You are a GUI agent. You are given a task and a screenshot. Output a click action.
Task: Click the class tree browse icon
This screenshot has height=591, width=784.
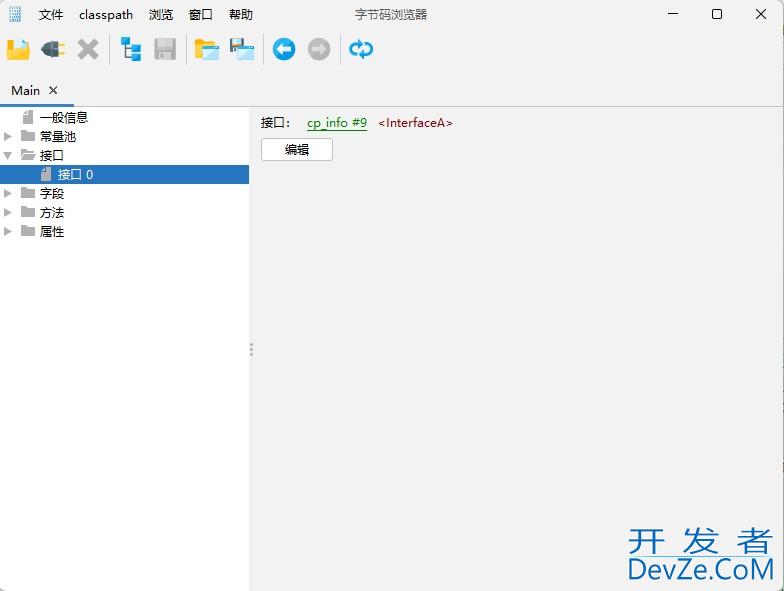click(131, 49)
